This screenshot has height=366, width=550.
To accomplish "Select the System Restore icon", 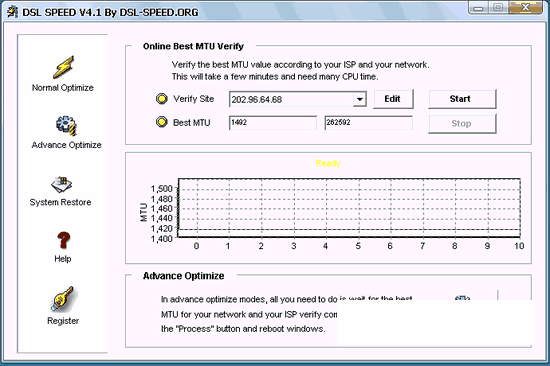I will [61, 184].
